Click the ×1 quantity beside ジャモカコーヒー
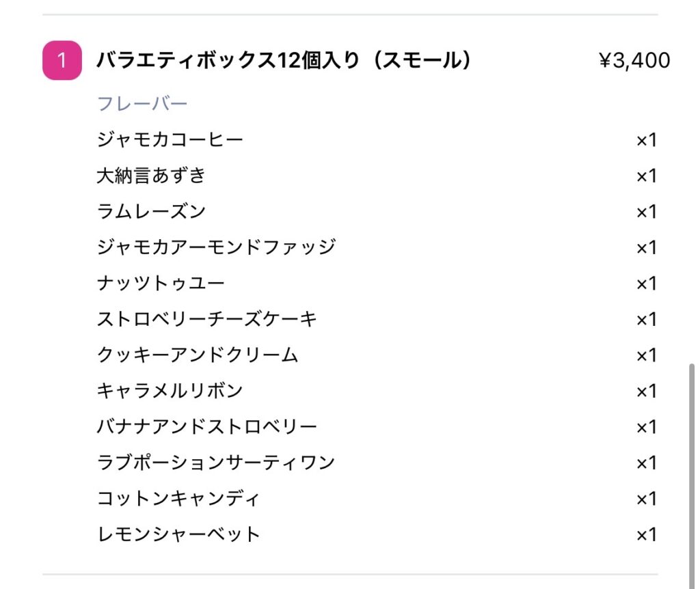This screenshot has height=589, width=700. click(x=647, y=140)
